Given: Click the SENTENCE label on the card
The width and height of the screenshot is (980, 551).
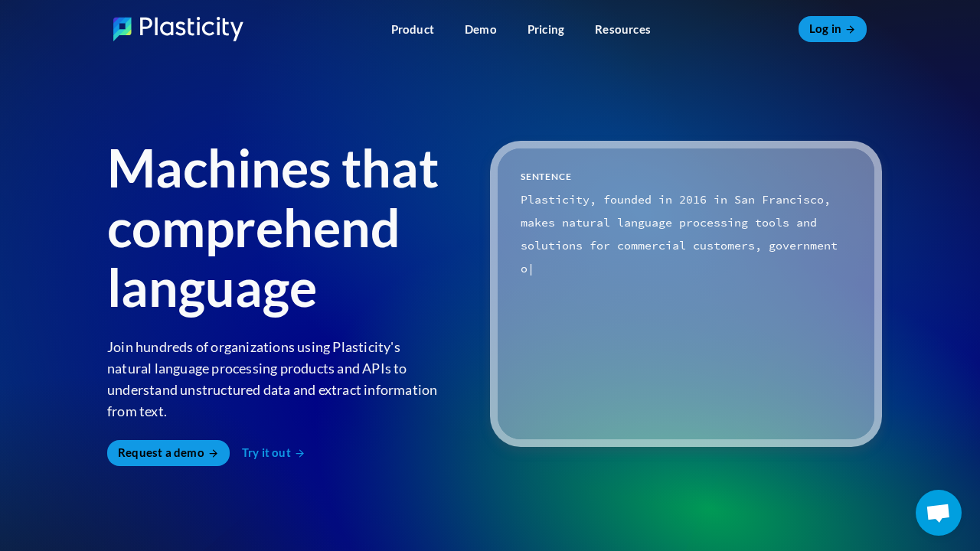Looking at the screenshot, I should point(546,176).
